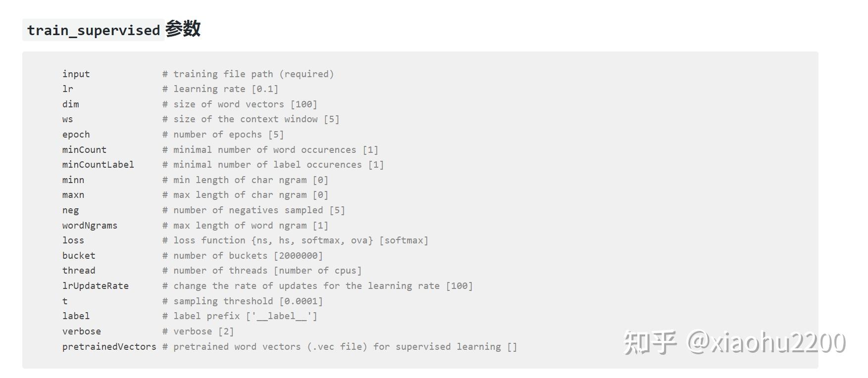
Task: Click the 参数 heading text
Action: [183, 29]
